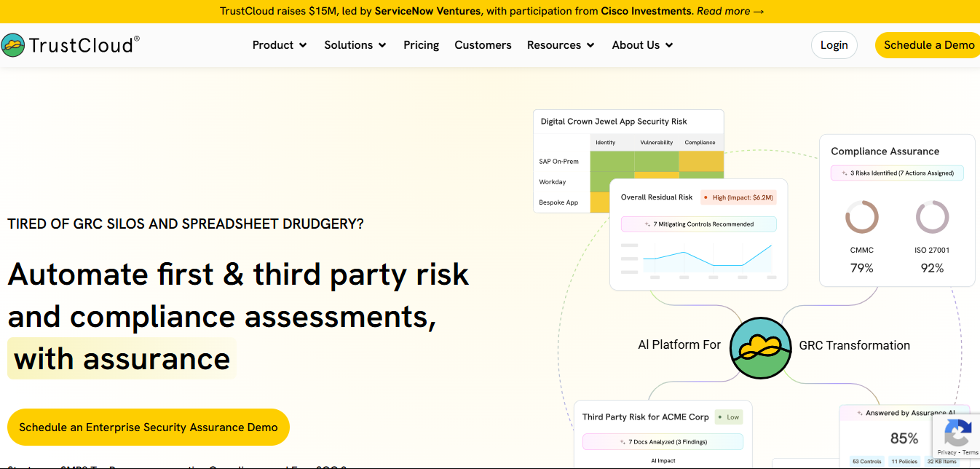
Task: Click '3 Risks Identified (7 Actions Assigned)' pill
Action: [x=897, y=173]
